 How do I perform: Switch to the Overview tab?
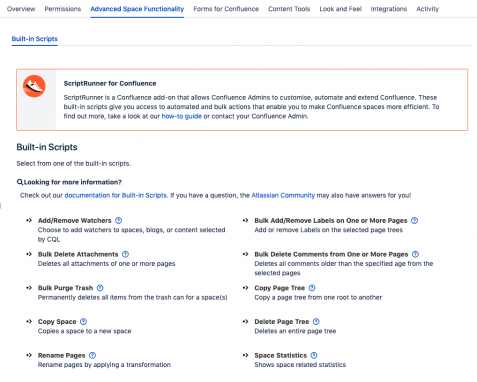(21, 9)
